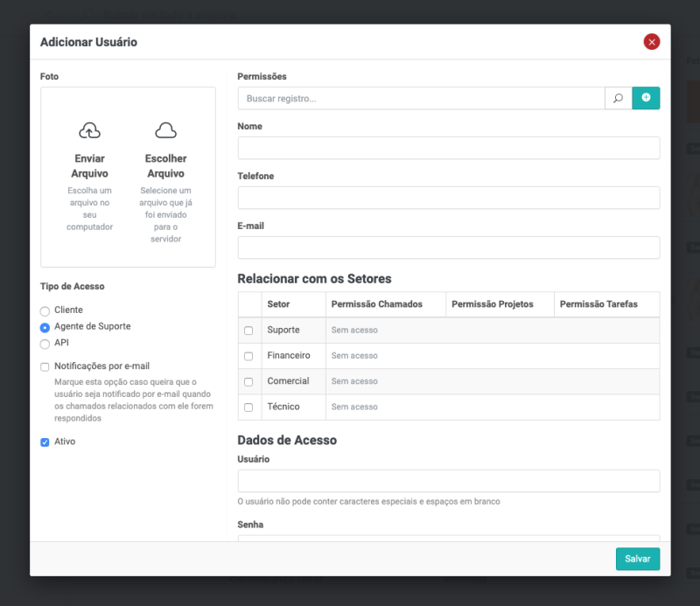The image size is (700, 606).
Task: Click into the Nome text field
Action: 448,148
